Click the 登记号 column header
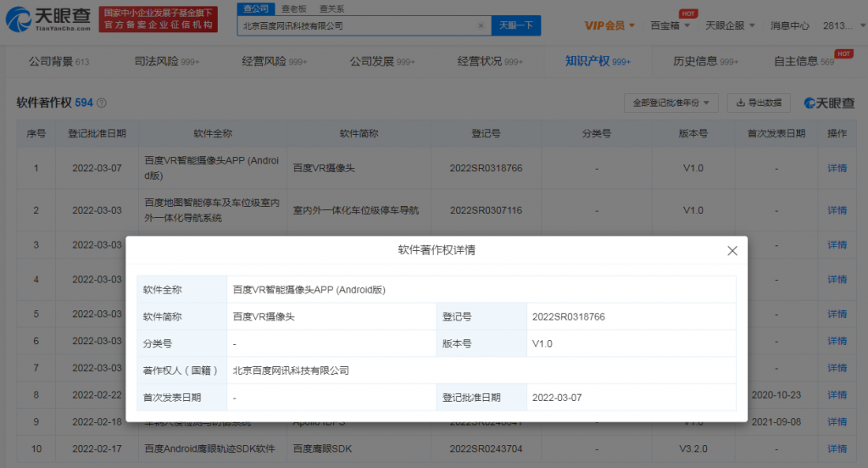Image resolution: width=868 pixels, height=468 pixels. [x=486, y=133]
